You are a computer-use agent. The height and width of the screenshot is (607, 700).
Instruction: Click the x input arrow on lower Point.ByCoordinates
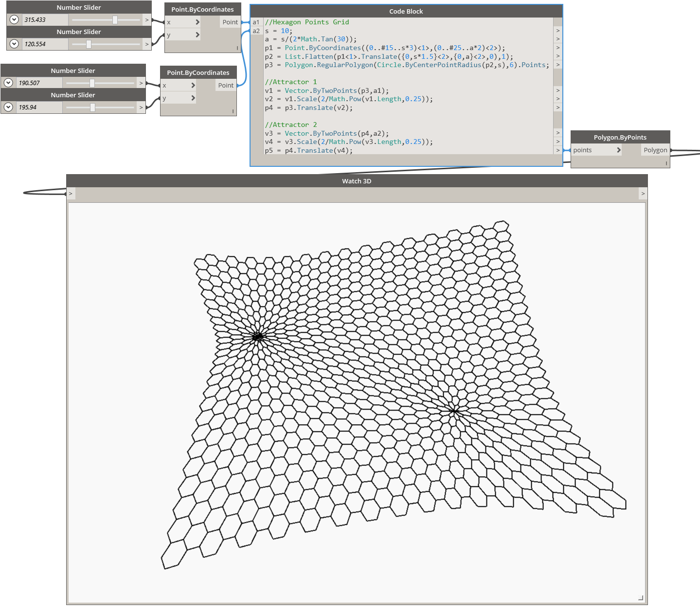[x=193, y=85]
